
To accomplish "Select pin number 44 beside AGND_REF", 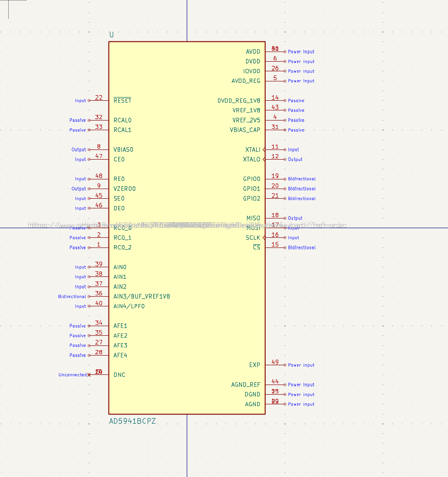I will pos(275,381).
